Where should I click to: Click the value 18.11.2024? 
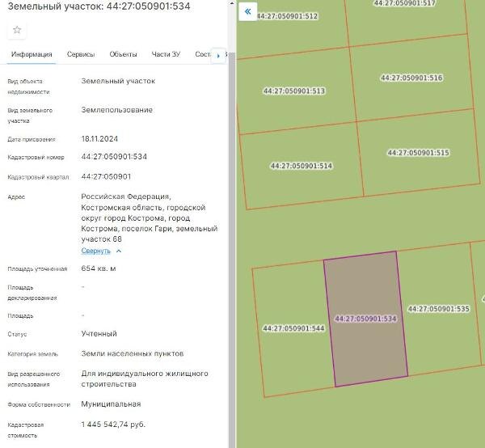click(x=99, y=139)
